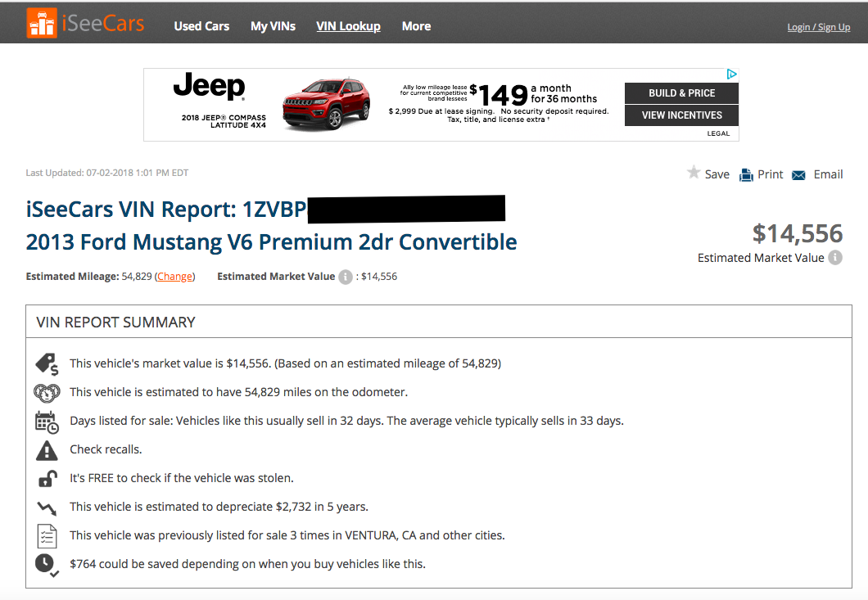The image size is (868, 600).
Task: Click the large $14,556 price
Action: pyautogui.click(x=797, y=233)
